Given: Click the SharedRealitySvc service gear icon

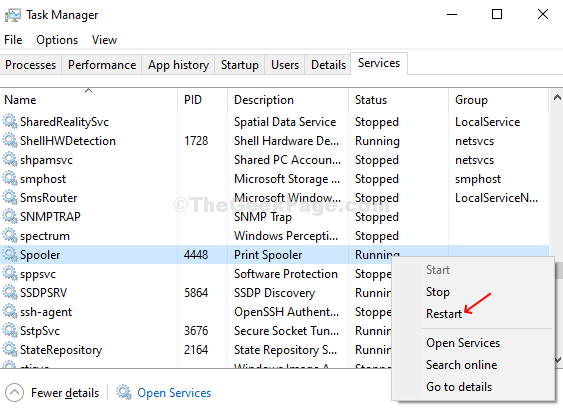Looking at the screenshot, I should coord(10,121).
